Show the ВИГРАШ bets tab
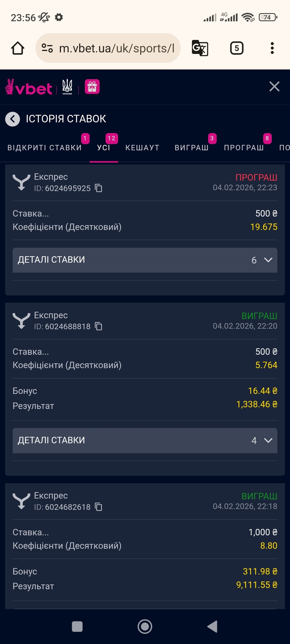Image resolution: width=290 pixels, height=644 pixels. [x=191, y=148]
